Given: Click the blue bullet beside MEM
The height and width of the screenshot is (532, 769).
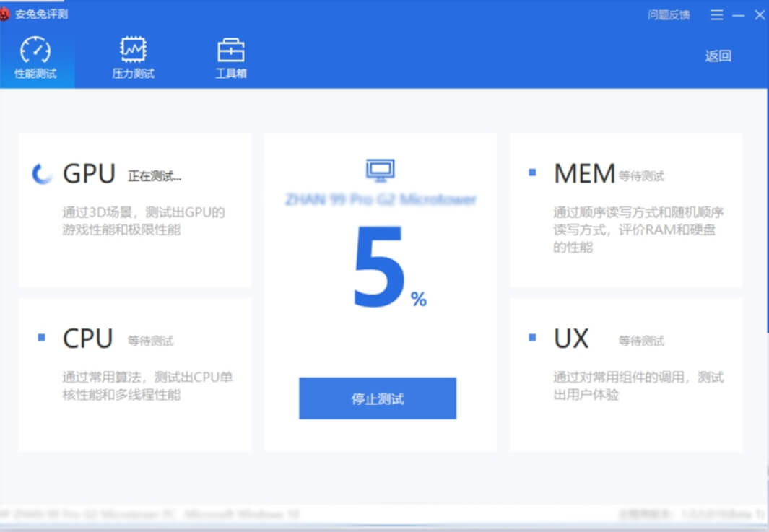Looking at the screenshot, I should pos(532,172).
